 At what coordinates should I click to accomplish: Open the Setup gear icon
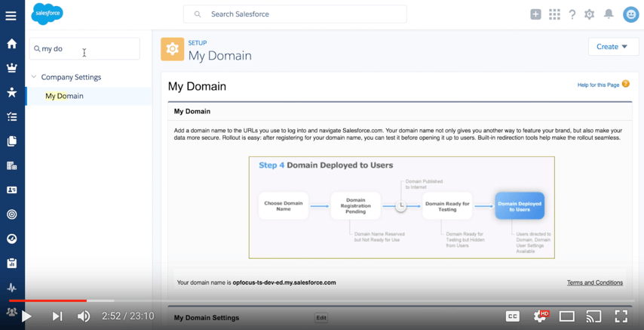click(x=590, y=14)
